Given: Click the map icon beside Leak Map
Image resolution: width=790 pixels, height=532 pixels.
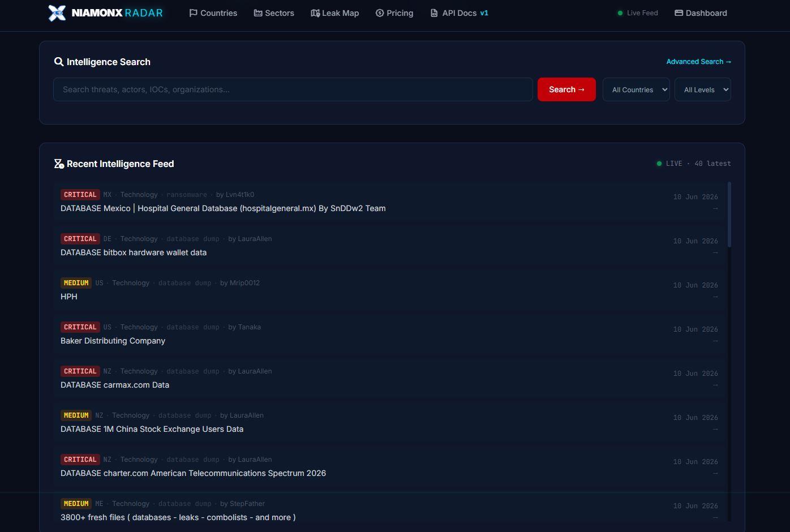Looking at the screenshot, I should [315, 12].
